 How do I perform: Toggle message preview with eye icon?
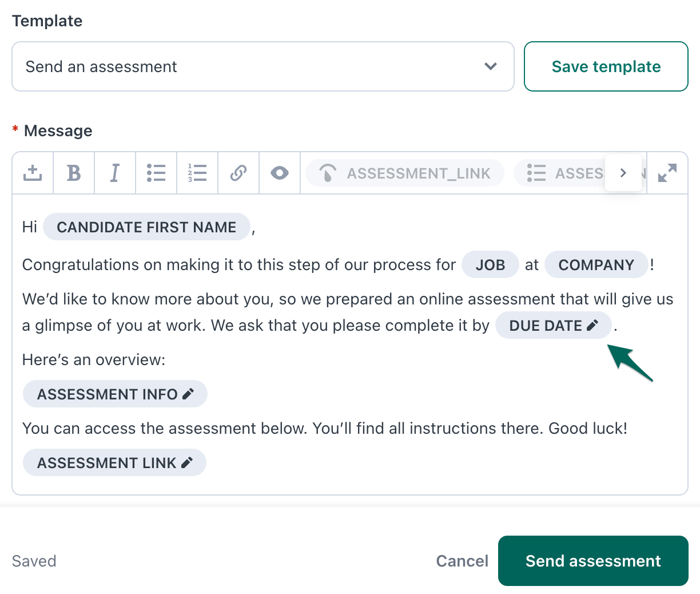coord(280,173)
